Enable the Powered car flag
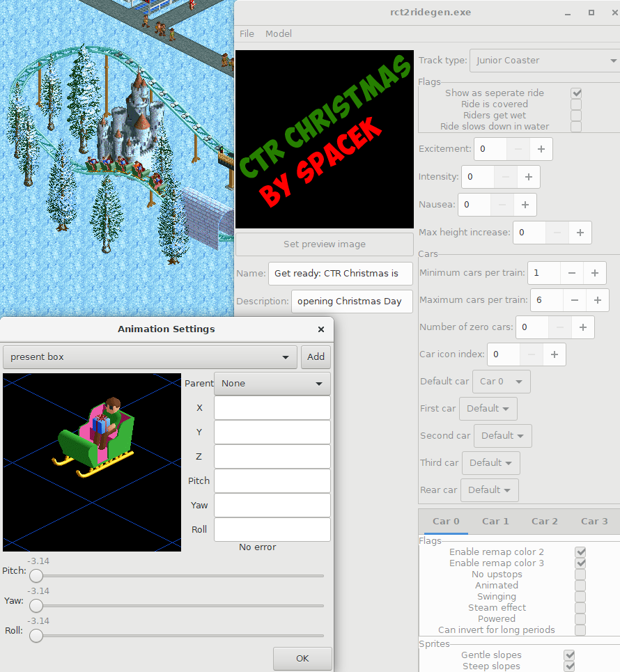620x672 pixels. [x=580, y=619]
